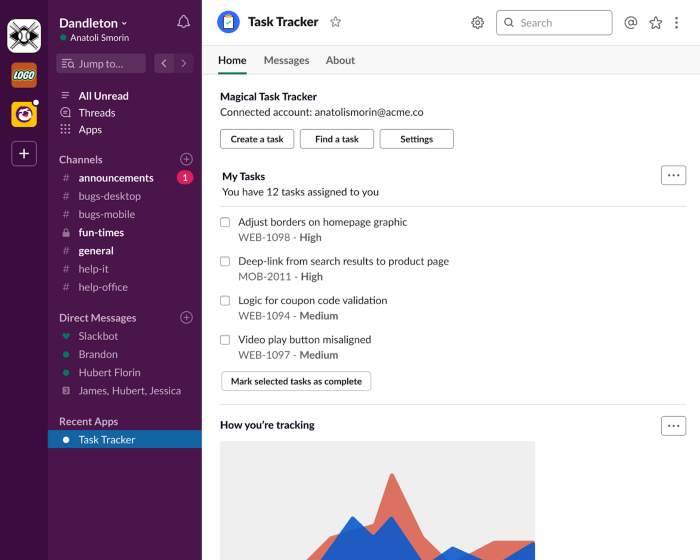Screen dimensions: 700x560
Task: Open the bugs-mobile channel
Action: [107, 214]
